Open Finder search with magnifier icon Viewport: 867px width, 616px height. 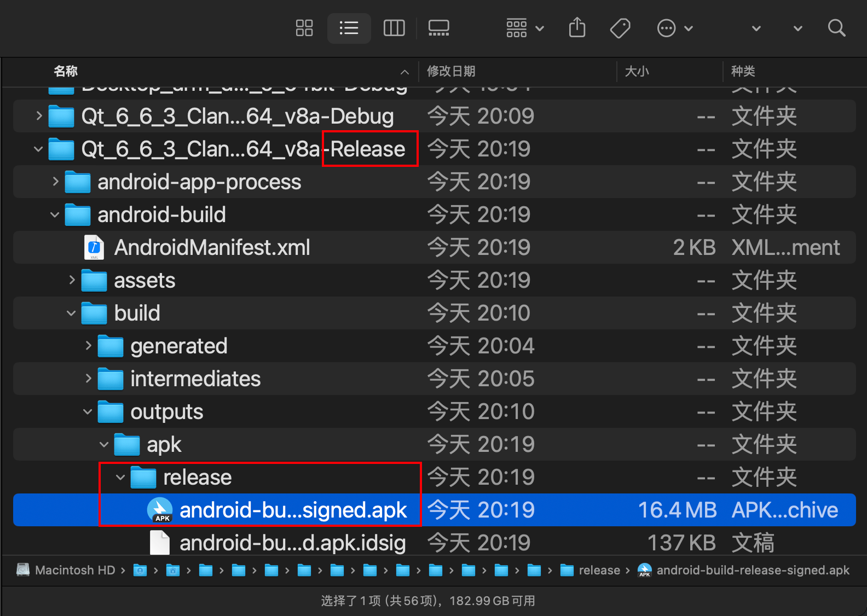pos(836,28)
